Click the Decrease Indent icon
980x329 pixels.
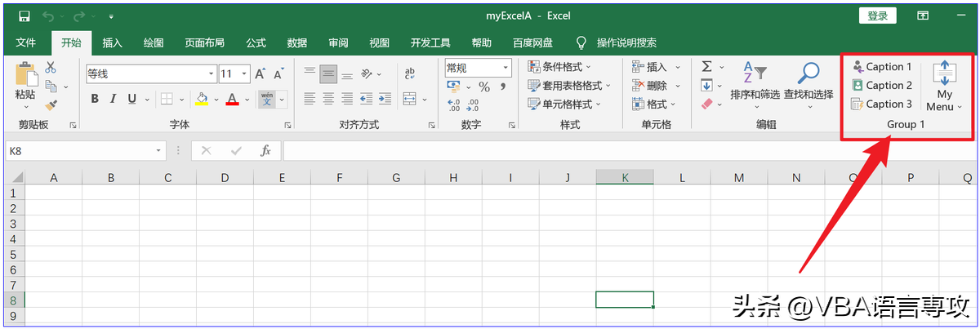(x=367, y=99)
